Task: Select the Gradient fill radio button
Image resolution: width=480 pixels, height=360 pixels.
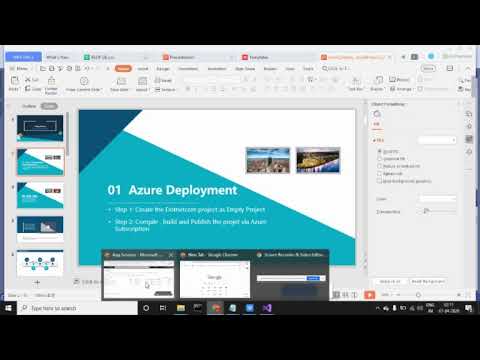Action: [x=379, y=159]
